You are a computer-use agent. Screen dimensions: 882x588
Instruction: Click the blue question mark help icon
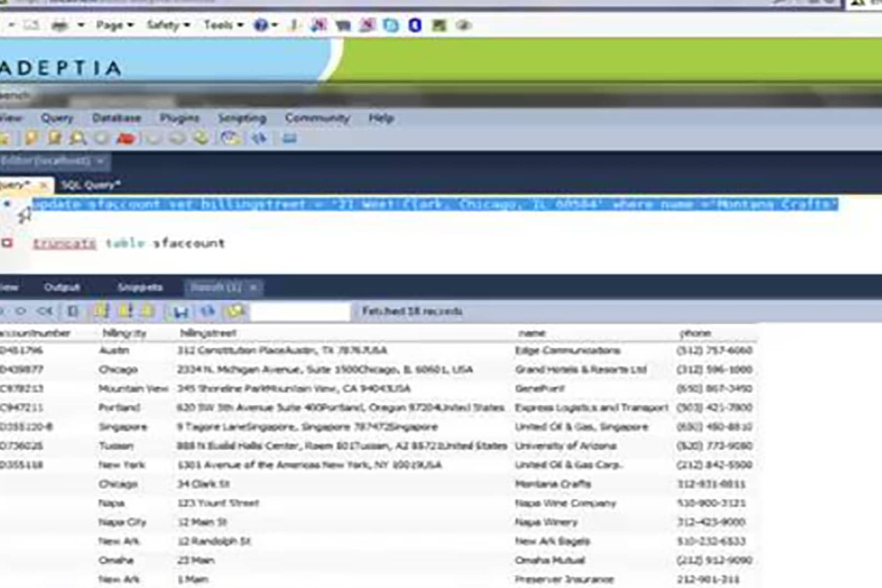(261, 25)
